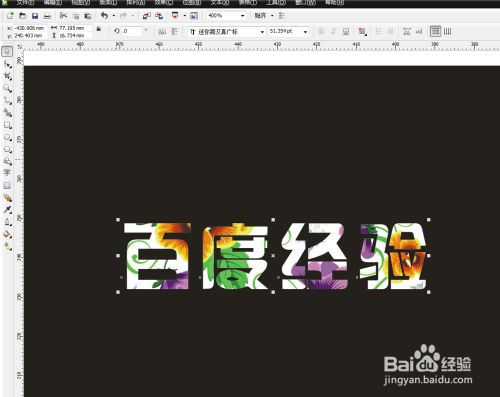Open the 视图(V) View menu
The image size is (500, 397).
tap(81, 3)
